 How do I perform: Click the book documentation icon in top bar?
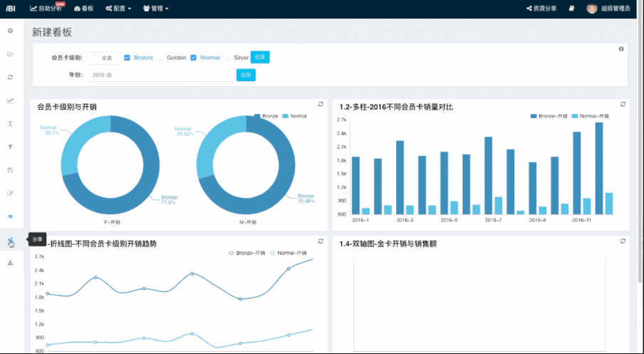[x=571, y=9]
